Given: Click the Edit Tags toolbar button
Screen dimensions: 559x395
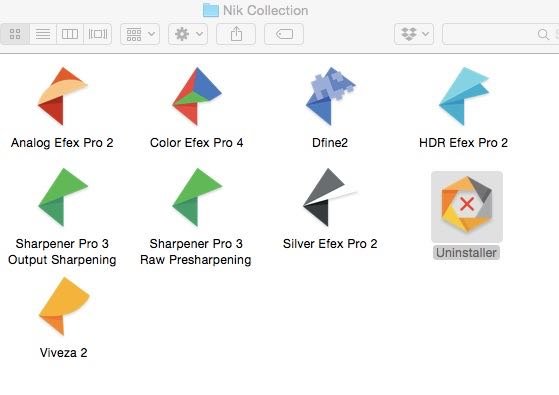Looking at the screenshot, I should [x=284, y=34].
